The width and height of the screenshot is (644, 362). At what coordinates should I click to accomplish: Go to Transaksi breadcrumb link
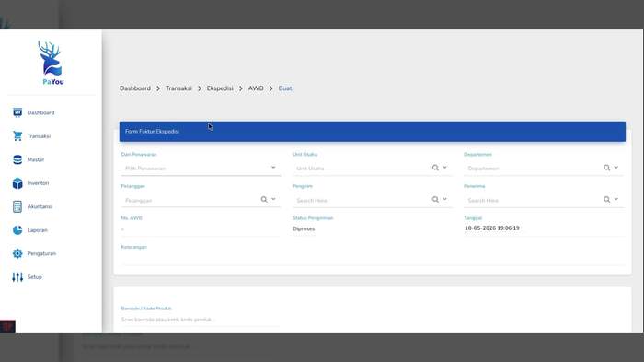tap(178, 88)
